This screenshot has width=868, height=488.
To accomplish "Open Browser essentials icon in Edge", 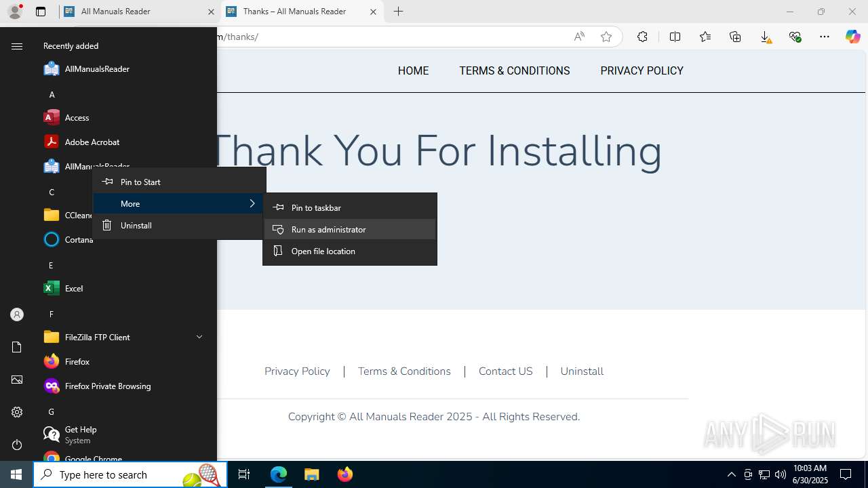I will tap(795, 37).
